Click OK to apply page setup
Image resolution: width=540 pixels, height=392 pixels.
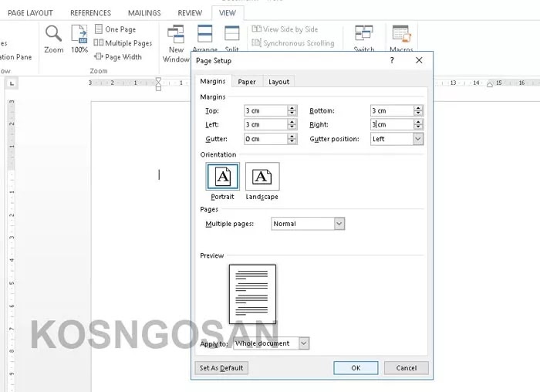tap(356, 368)
